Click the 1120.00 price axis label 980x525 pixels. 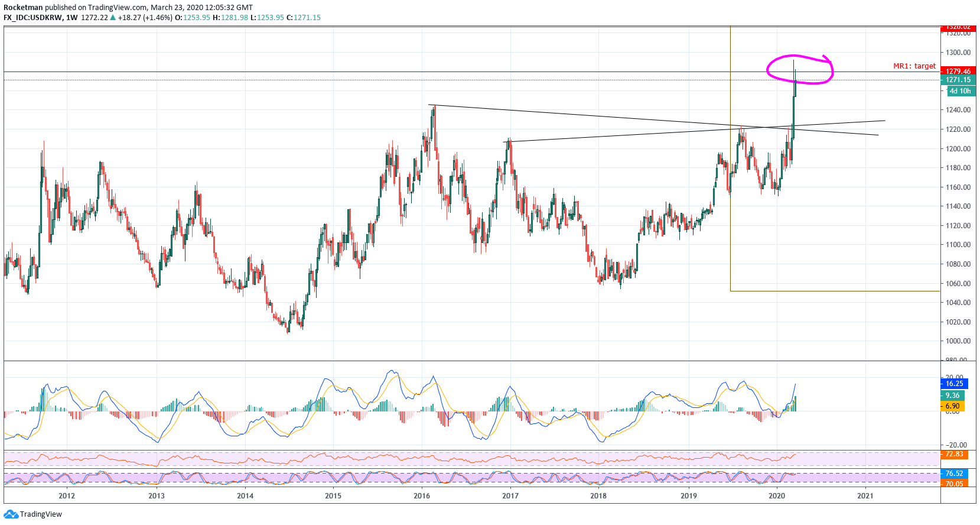[958, 226]
